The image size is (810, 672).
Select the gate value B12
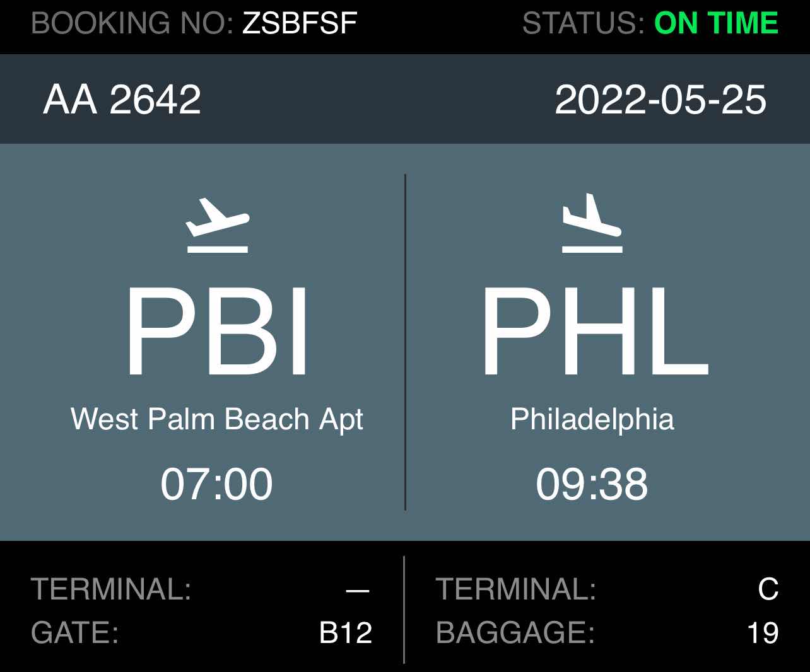click(346, 633)
